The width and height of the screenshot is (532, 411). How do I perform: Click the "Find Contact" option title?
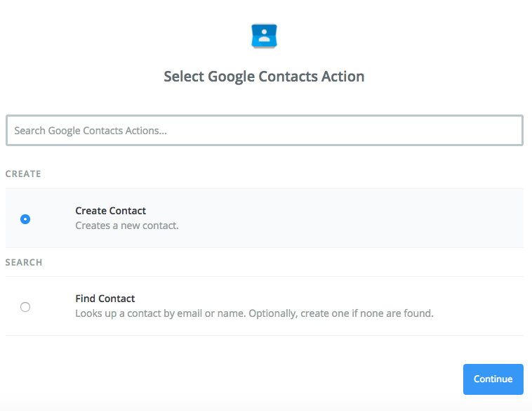point(105,299)
